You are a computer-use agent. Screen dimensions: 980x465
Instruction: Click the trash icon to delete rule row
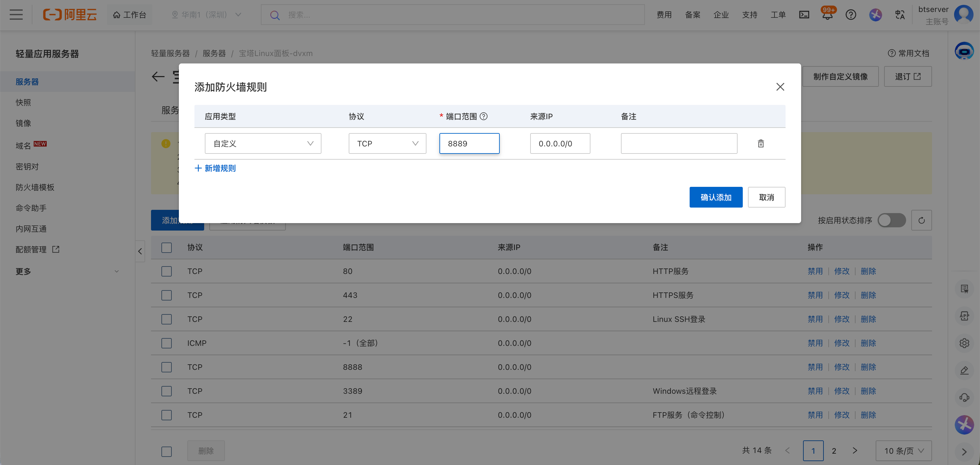point(761,143)
